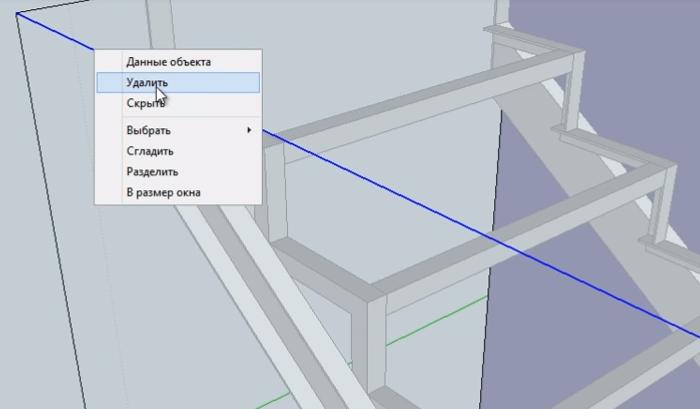Expand the submenu arrow beside 'Выбрать'
700x409 pixels.
[x=250, y=130]
